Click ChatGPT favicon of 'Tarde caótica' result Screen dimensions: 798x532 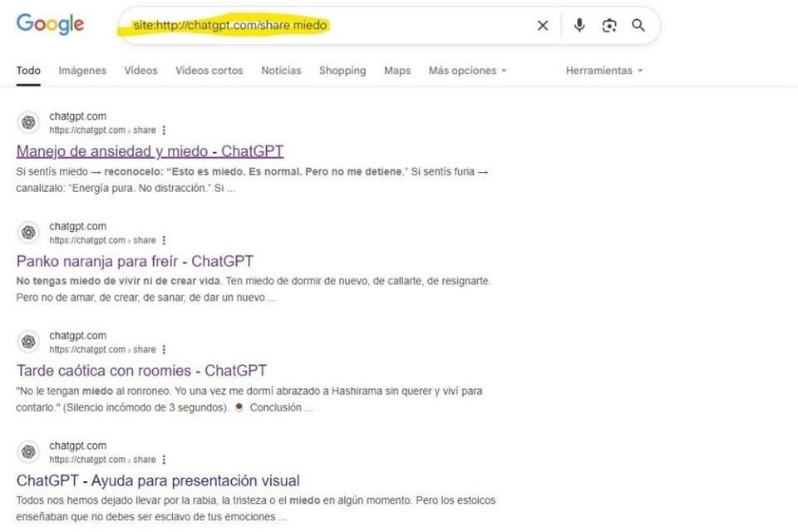point(28,342)
